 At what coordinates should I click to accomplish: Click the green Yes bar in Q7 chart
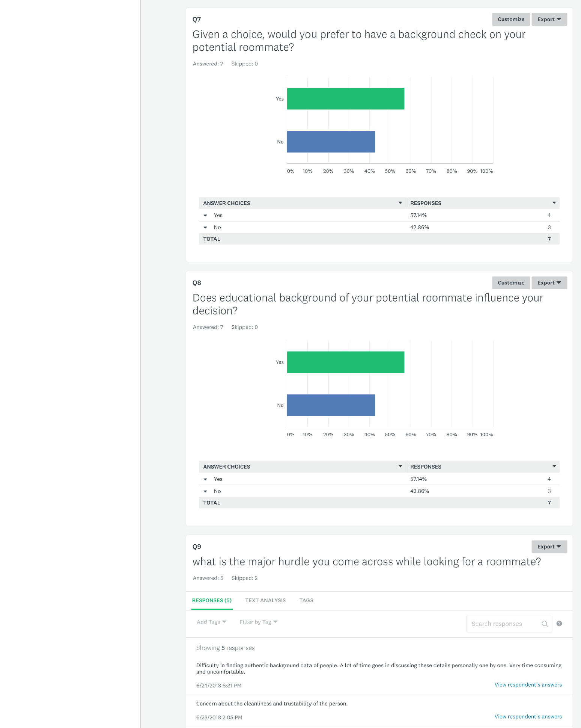tap(346, 99)
